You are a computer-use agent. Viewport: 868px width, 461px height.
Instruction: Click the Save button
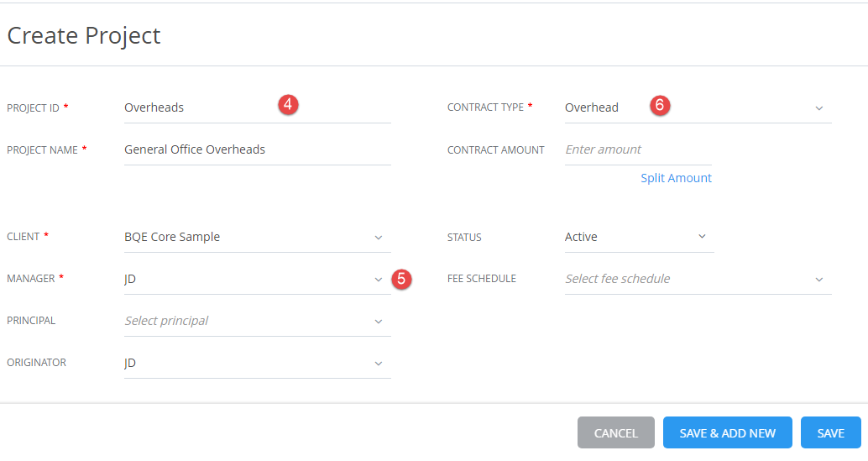pos(830,432)
